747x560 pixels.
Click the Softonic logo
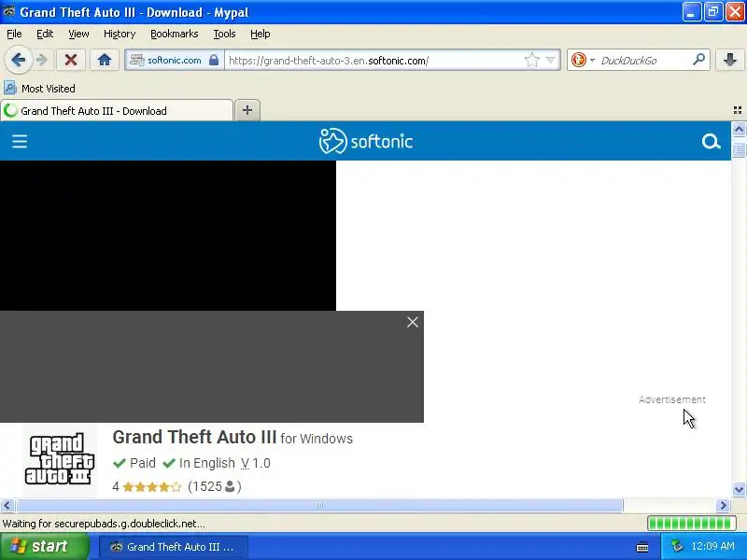tap(366, 141)
